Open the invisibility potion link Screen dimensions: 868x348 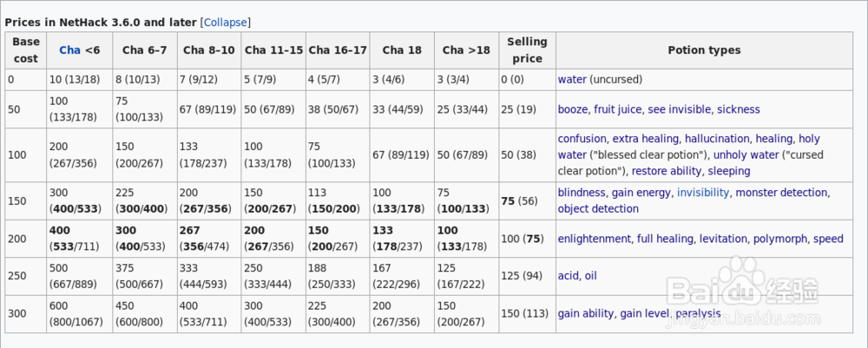point(703,193)
